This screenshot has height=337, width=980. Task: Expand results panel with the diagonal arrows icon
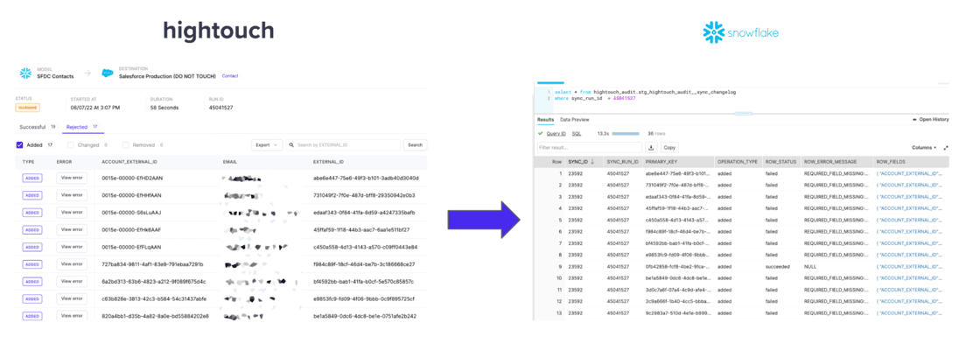point(946,148)
